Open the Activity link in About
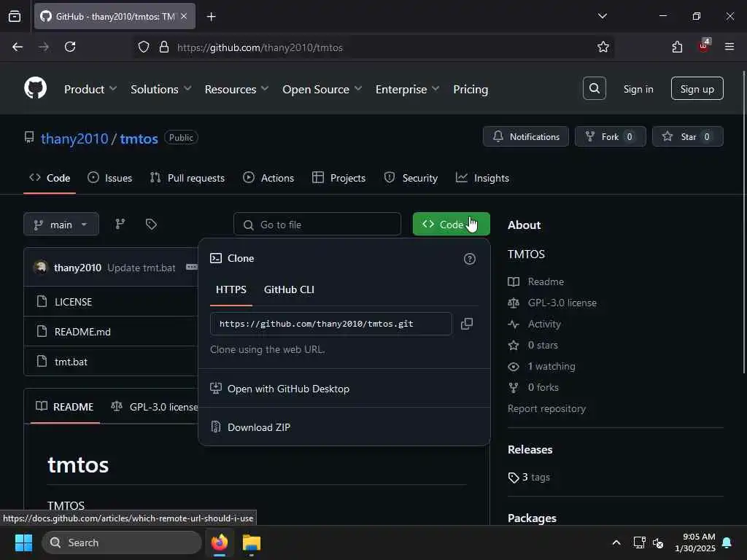Image resolution: width=747 pixels, height=560 pixels. [x=544, y=324]
